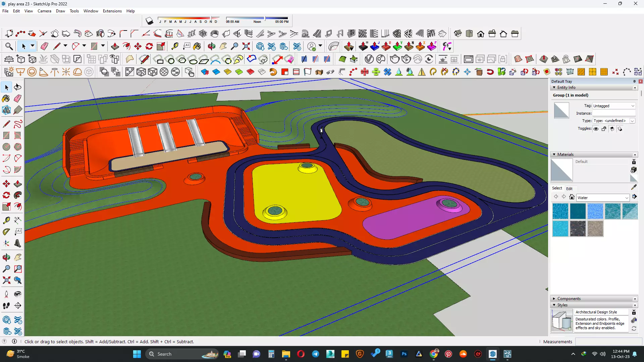Open the Tag dropdown showing Untagged
The height and width of the screenshot is (362, 644).
click(614, 106)
